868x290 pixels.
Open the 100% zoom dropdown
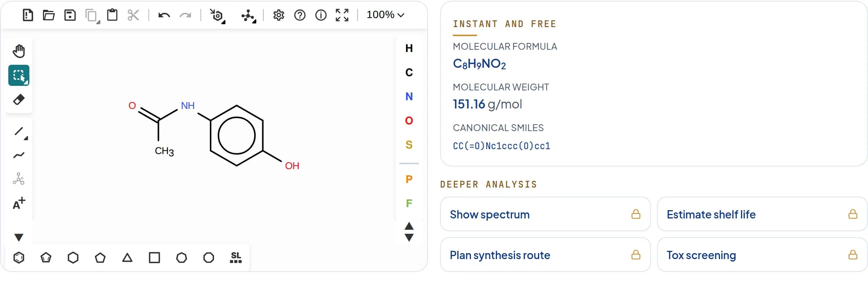[x=385, y=15]
